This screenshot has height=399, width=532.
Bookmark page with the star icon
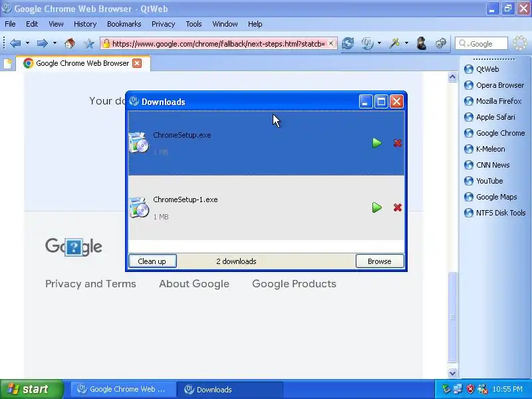[89, 43]
